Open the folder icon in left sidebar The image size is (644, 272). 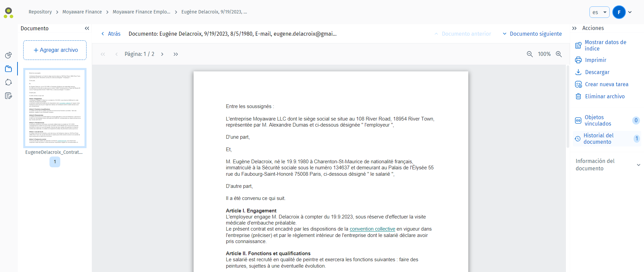8,69
